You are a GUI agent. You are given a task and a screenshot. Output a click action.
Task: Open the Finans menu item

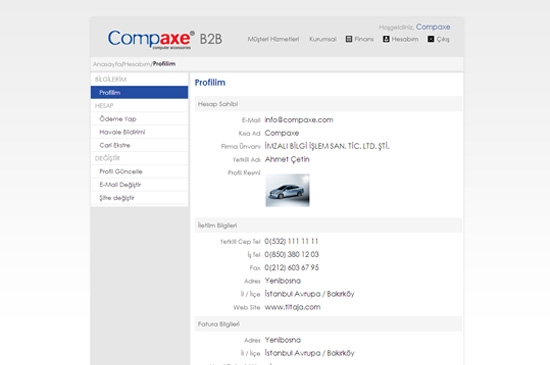tap(364, 39)
